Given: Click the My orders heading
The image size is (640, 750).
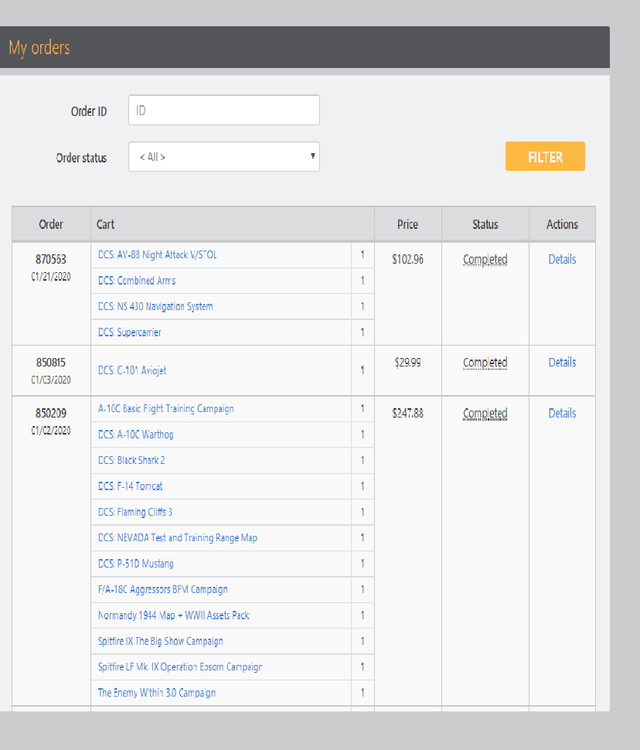Looking at the screenshot, I should pyautogui.click(x=39, y=48).
